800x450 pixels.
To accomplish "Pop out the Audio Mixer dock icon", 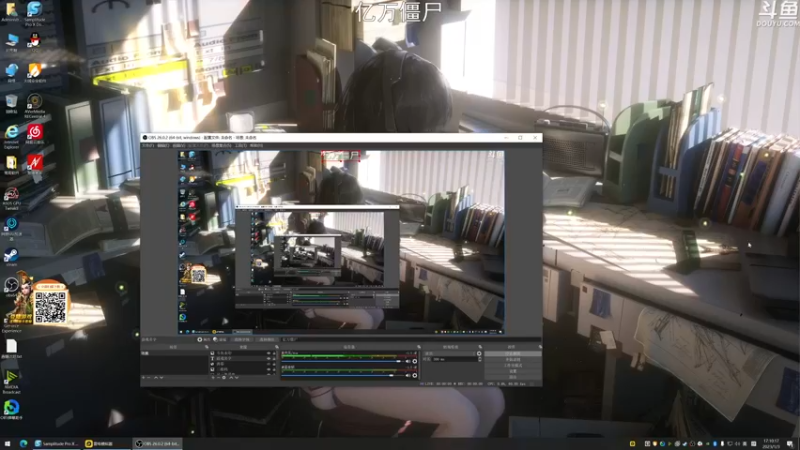I will 419,347.
